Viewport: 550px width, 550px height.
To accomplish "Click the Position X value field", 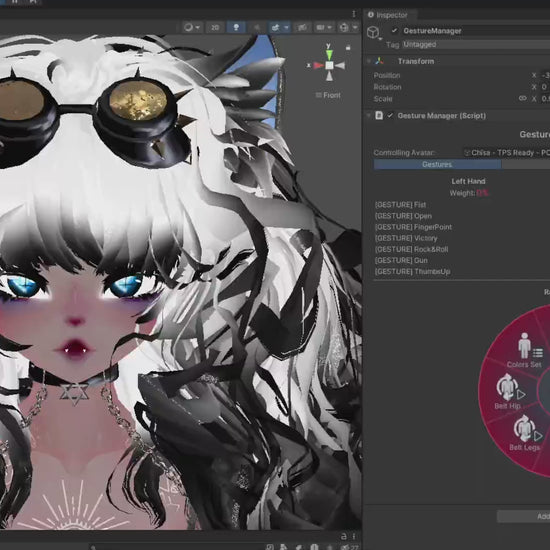I will [x=545, y=75].
